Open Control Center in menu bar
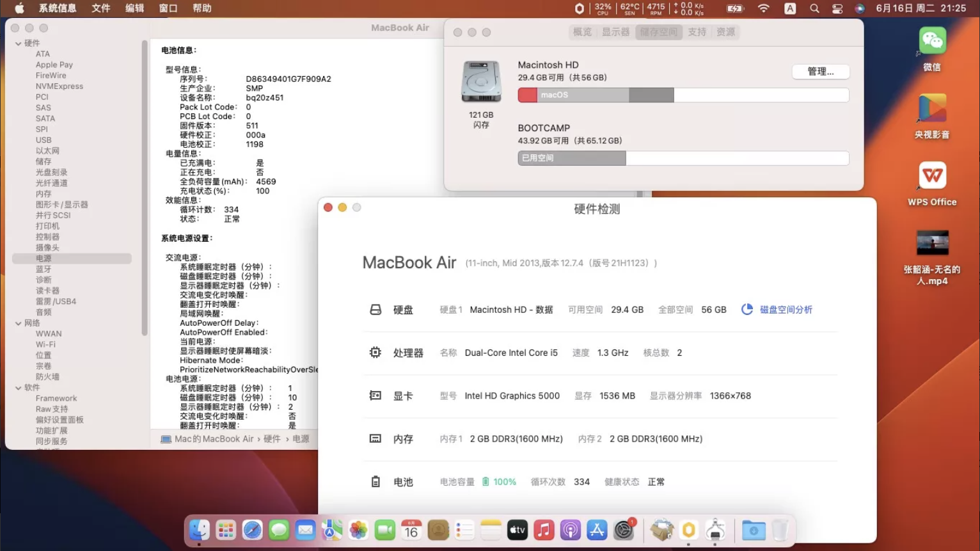This screenshot has width=980, height=551. (837, 8)
